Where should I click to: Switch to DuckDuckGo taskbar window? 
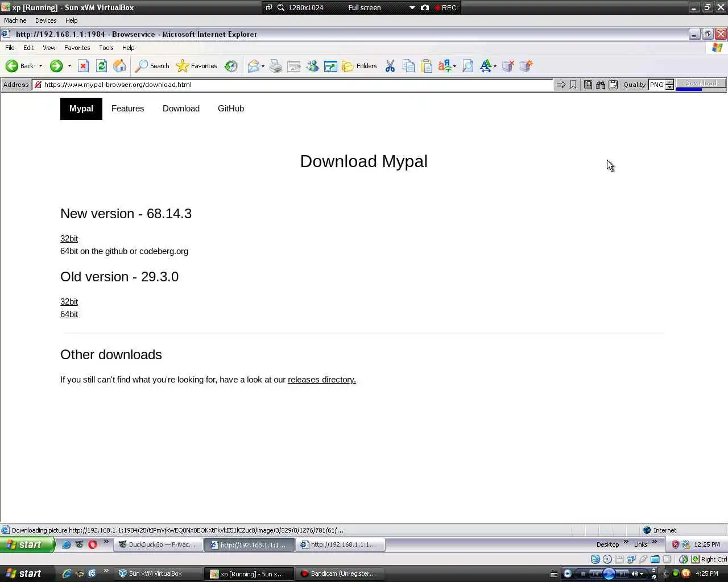pos(158,544)
